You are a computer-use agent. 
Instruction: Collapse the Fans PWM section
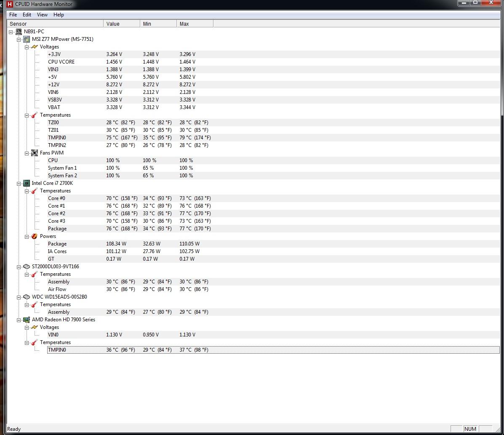(x=27, y=153)
